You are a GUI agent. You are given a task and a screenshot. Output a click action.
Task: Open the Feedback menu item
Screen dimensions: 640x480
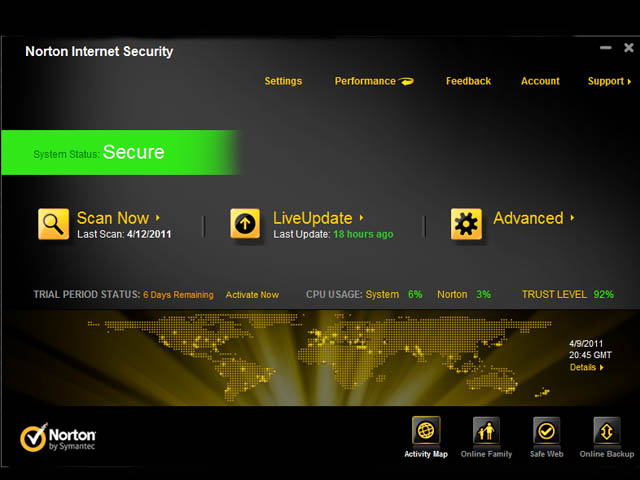point(468,81)
